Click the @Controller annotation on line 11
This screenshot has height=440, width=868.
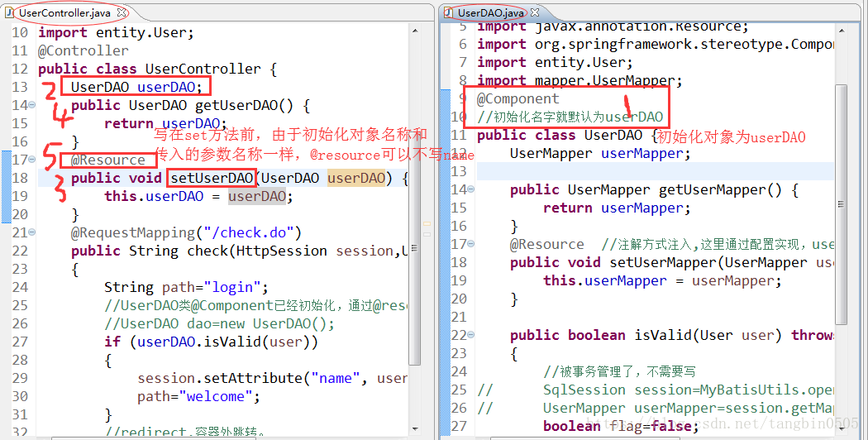coord(83,50)
